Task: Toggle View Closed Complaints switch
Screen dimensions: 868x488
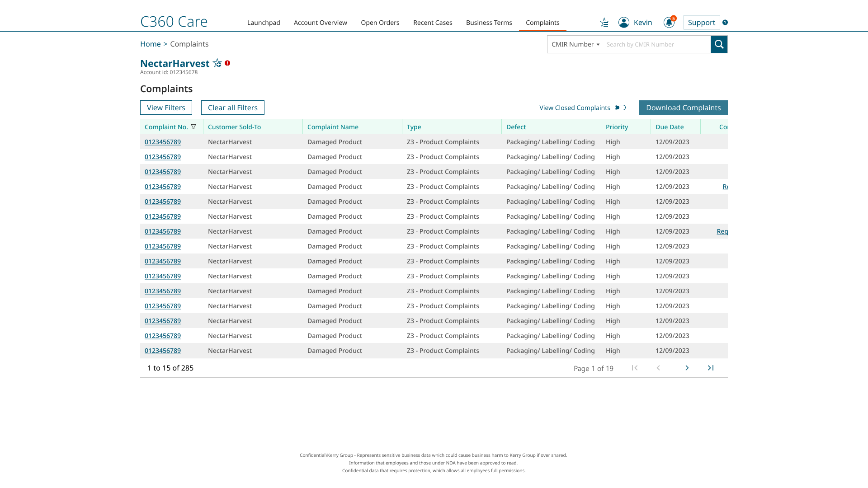Action: [620, 108]
